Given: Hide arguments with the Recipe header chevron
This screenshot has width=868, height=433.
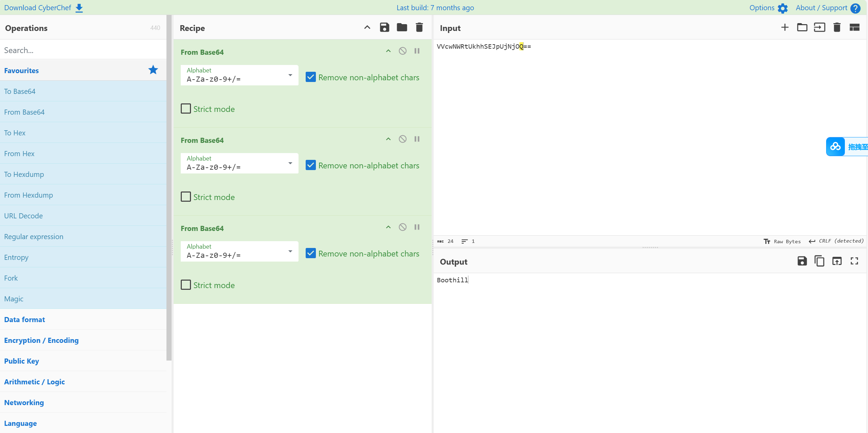Looking at the screenshot, I should pos(367,28).
